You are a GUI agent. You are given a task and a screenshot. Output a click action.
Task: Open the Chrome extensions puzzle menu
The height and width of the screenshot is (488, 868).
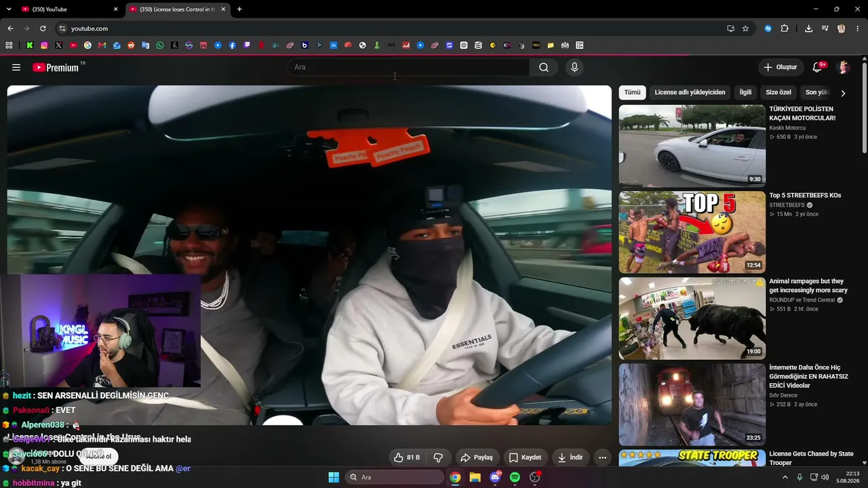(x=785, y=28)
